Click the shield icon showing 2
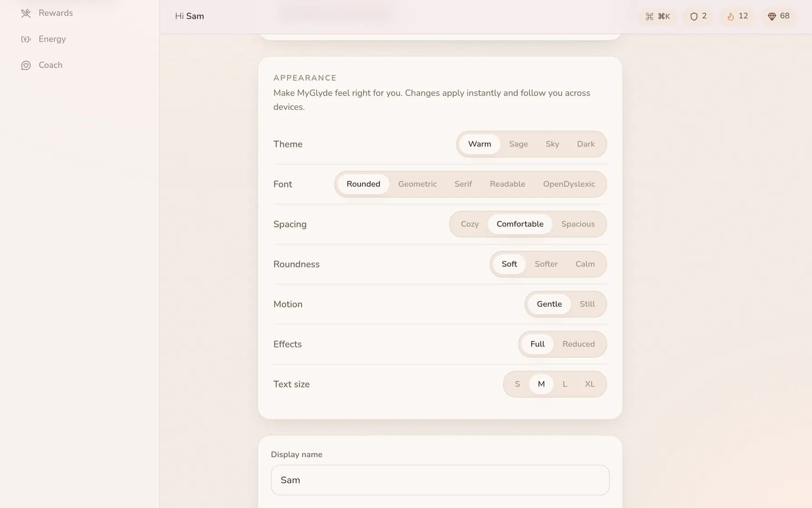 [694, 16]
